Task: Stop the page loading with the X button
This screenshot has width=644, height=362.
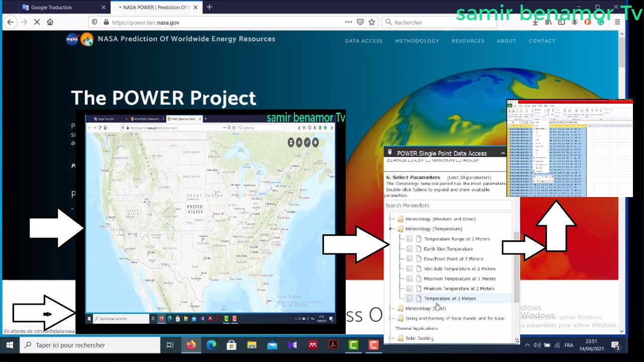Action: (37, 22)
